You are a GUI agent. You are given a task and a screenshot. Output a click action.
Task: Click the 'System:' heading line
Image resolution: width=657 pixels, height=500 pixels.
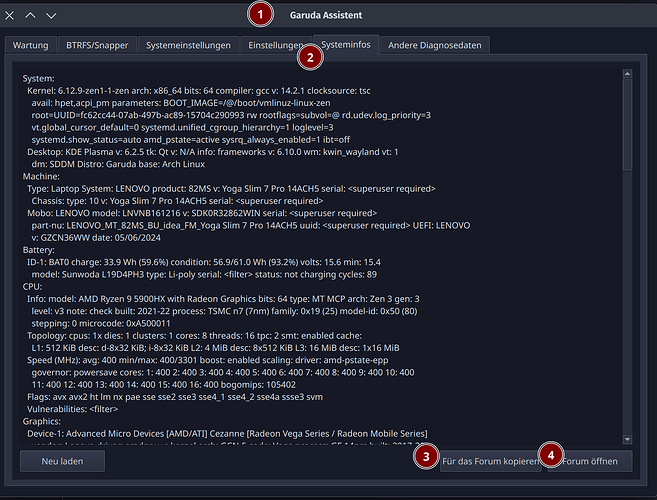pos(39,78)
